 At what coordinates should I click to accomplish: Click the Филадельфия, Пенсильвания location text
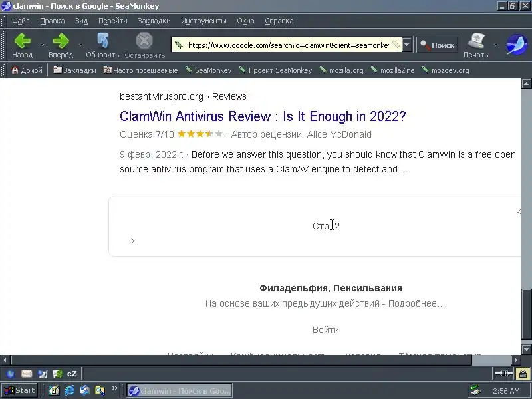click(331, 288)
